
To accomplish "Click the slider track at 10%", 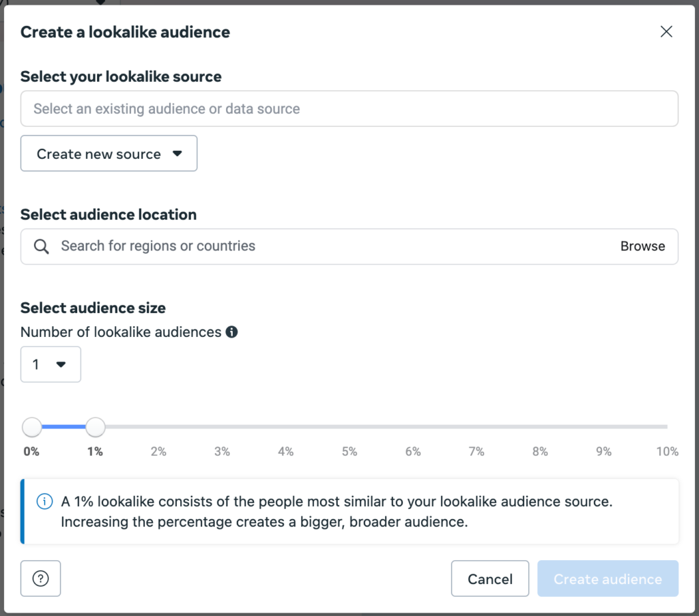I will pyautogui.click(x=666, y=427).
